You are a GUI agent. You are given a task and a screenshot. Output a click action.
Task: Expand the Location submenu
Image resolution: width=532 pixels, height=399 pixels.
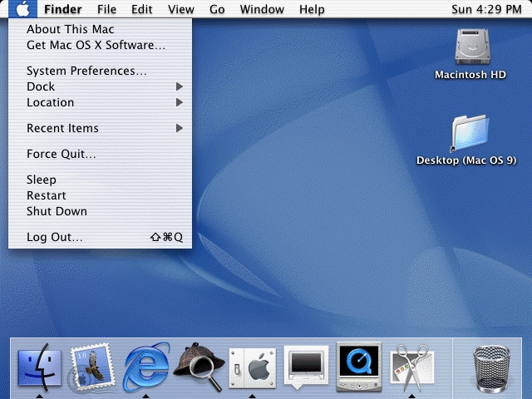click(x=100, y=102)
